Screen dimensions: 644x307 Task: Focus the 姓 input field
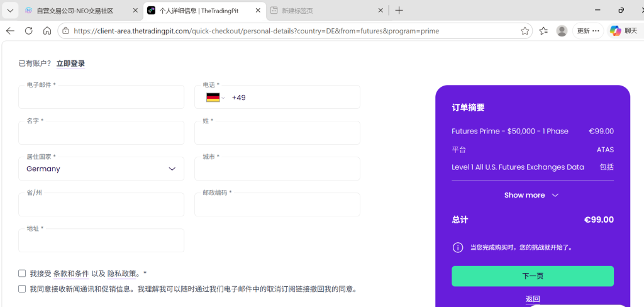click(x=277, y=133)
